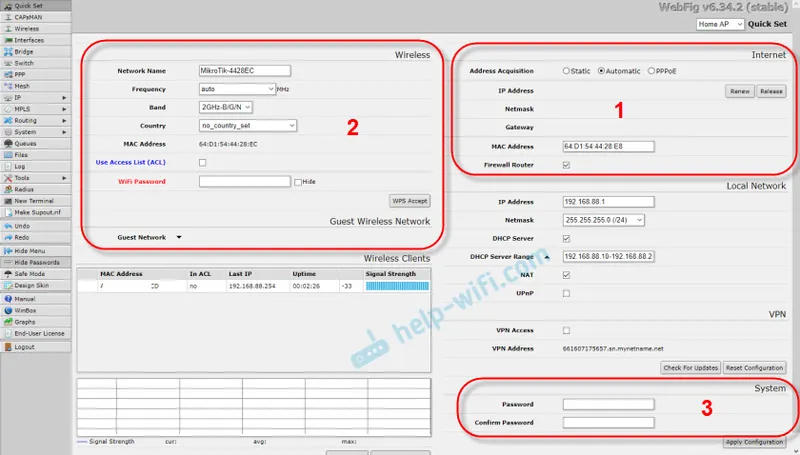Click Check For Updates button
Viewport: 800px width, 455px height.
[691, 368]
